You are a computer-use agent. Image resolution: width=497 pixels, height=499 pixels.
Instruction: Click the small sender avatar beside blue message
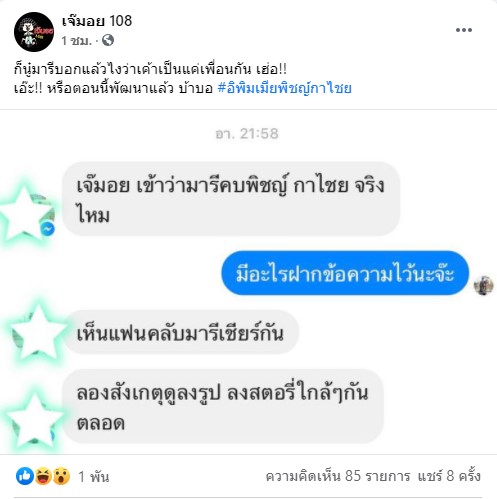click(x=483, y=285)
